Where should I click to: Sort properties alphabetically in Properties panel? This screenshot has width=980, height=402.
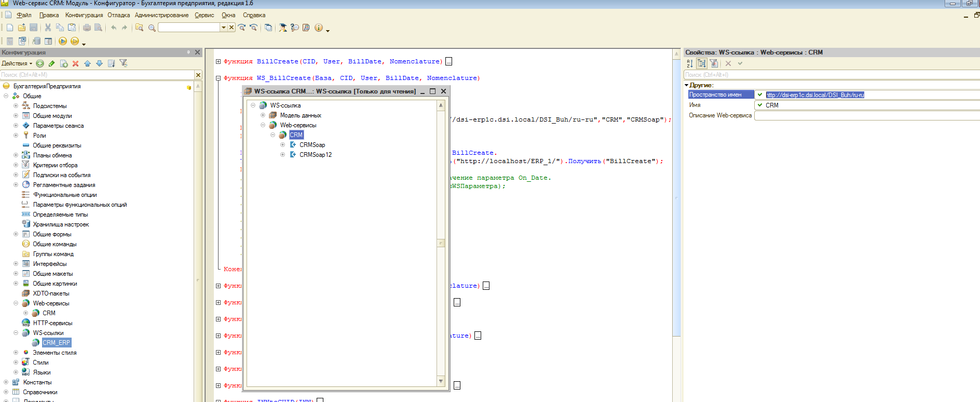pyautogui.click(x=690, y=63)
